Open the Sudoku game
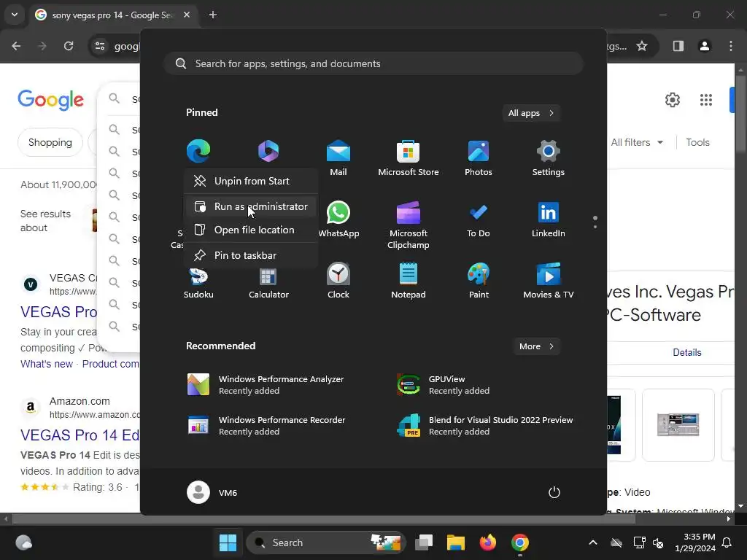This screenshot has width=747, height=560. click(x=198, y=282)
